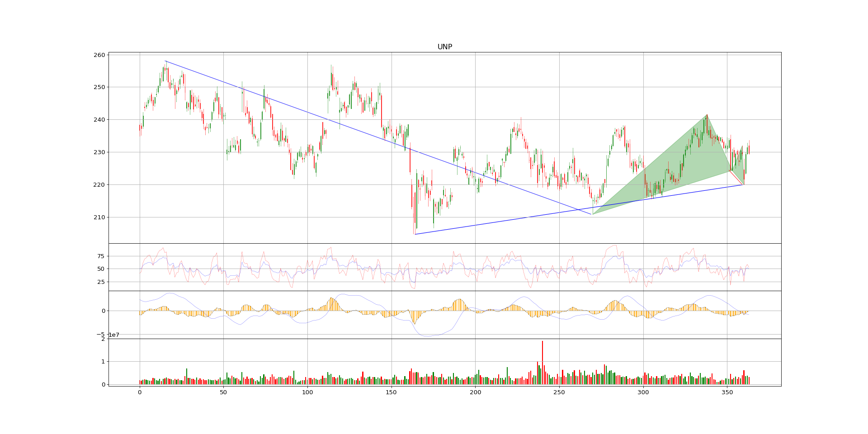This screenshot has width=868, height=434.
Task: Click the 0 label on MACD panel
Action: tap(104, 311)
